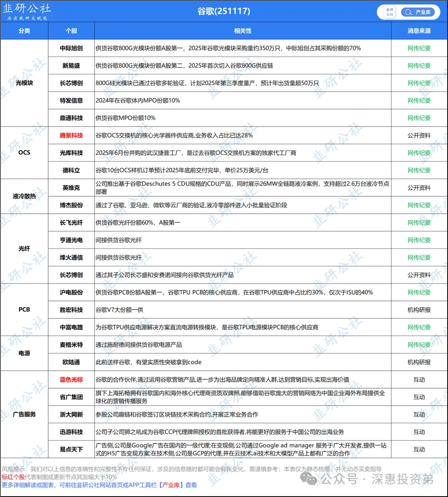
Task: Click the red 标红个股 text in the footer
Action: 13,477
